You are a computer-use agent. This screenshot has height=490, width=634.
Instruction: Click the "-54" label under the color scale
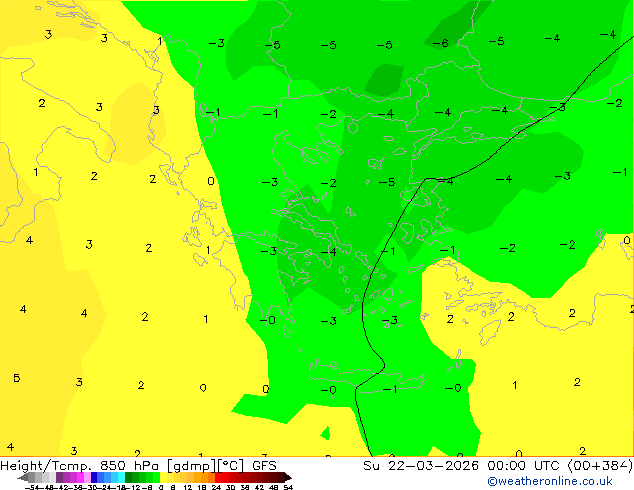point(32,487)
